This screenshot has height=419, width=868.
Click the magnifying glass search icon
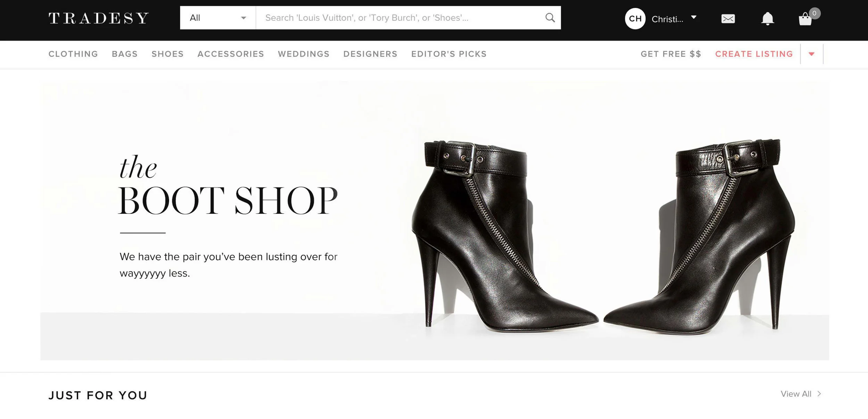550,18
